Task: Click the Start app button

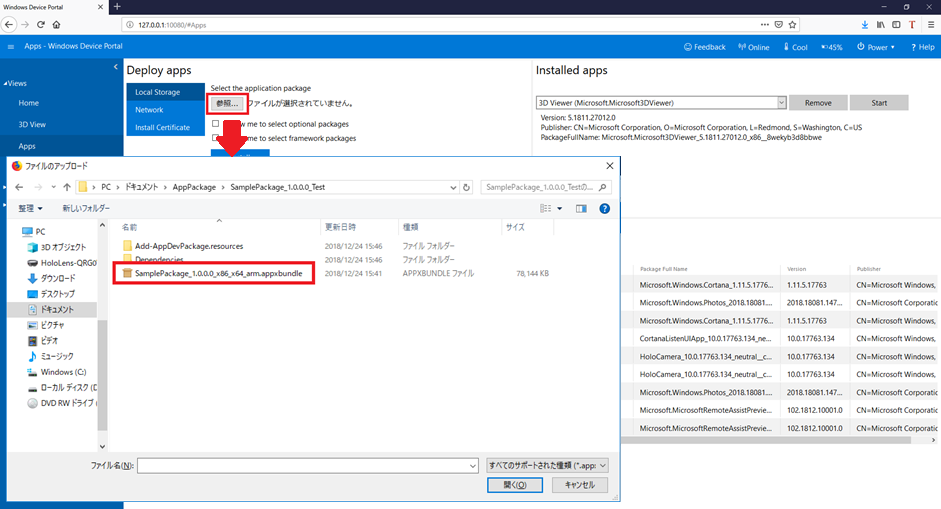Action: pos(879,103)
